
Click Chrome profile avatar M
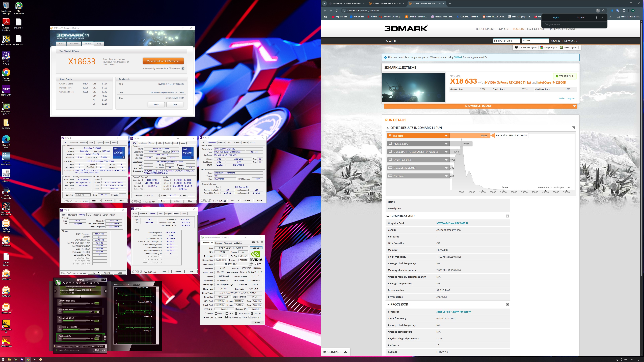[633, 11]
